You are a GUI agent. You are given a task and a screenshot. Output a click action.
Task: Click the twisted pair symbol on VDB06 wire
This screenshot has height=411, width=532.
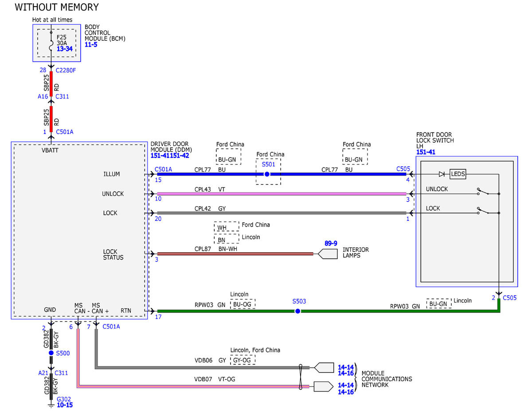tap(301, 377)
